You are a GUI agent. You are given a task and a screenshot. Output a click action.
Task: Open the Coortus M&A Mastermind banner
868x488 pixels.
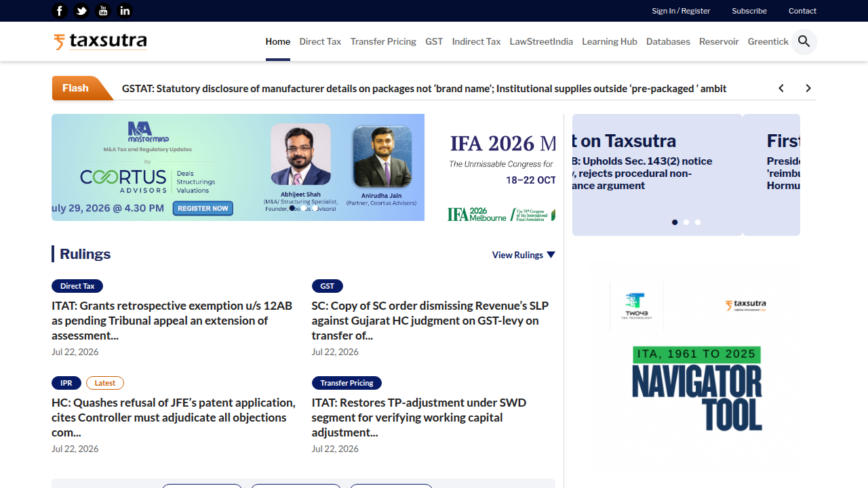coord(238,167)
